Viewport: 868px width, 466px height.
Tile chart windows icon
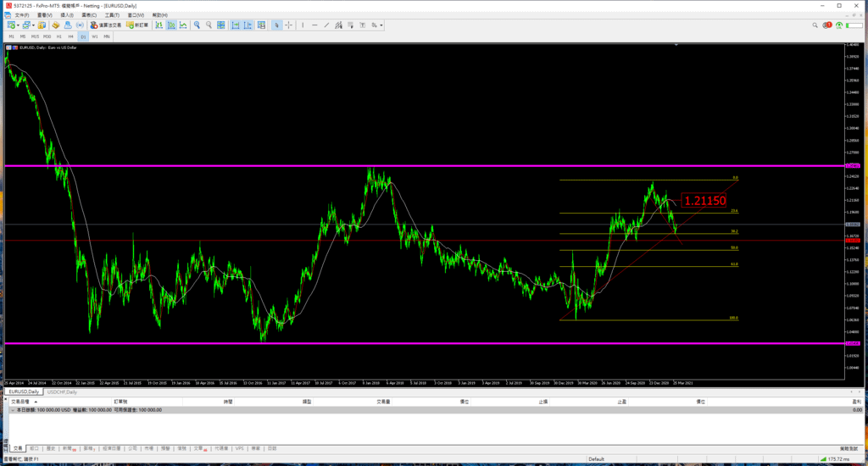click(x=221, y=25)
